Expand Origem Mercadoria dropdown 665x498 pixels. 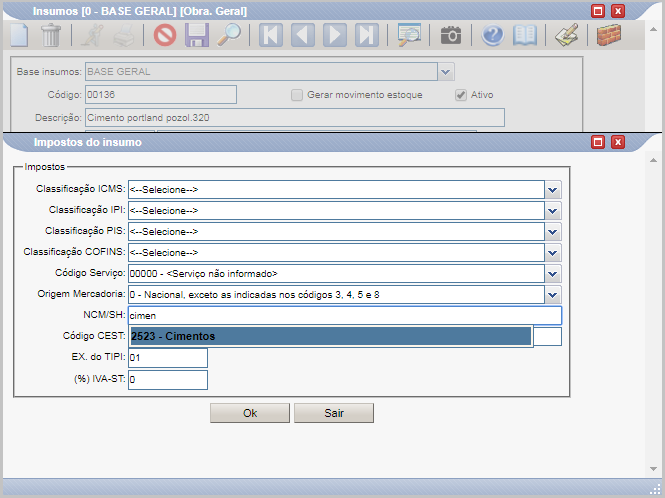(x=553, y=295)
